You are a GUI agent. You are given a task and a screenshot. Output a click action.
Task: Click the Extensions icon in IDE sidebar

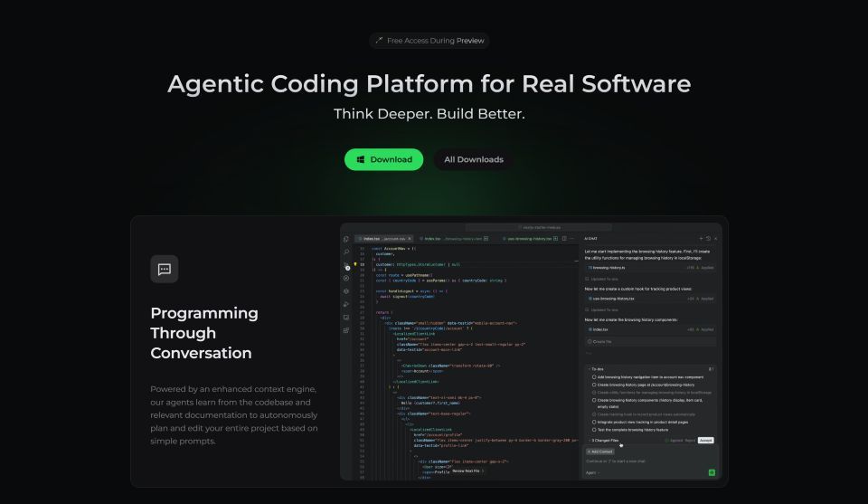(x=346, y=330)
